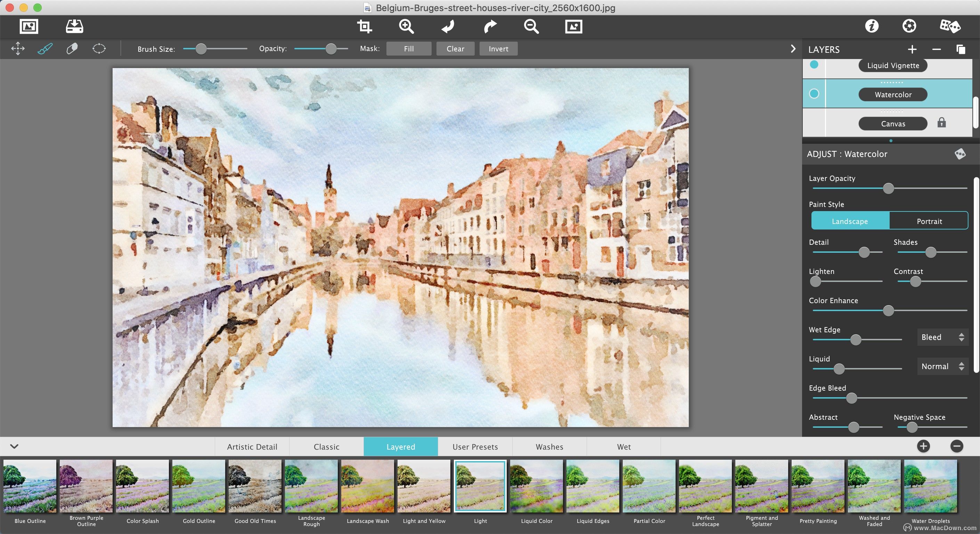
Task: Zoom out of the canvas
Action: [531, 26]
